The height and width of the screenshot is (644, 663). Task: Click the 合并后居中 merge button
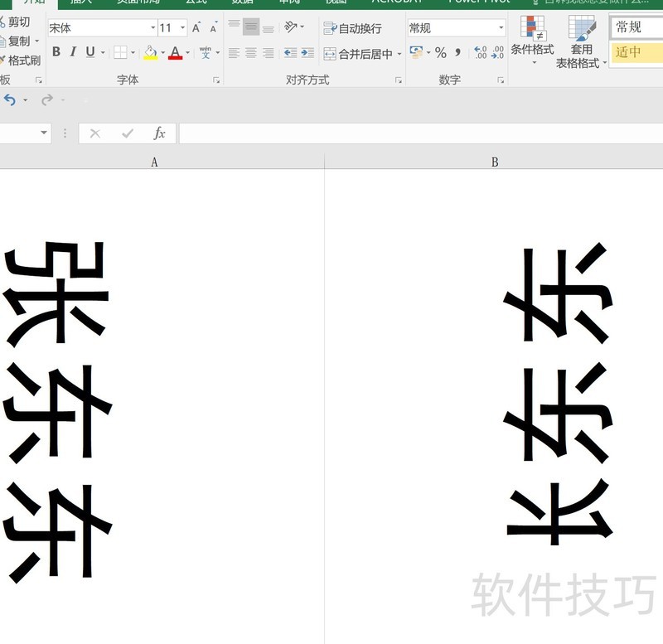(x=359, y=54)
